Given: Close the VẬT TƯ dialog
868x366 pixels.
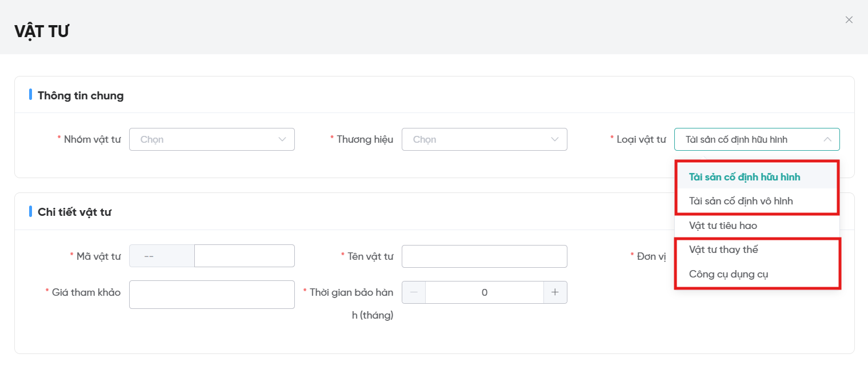Looking at the screenshot, I should pos(849,20).
